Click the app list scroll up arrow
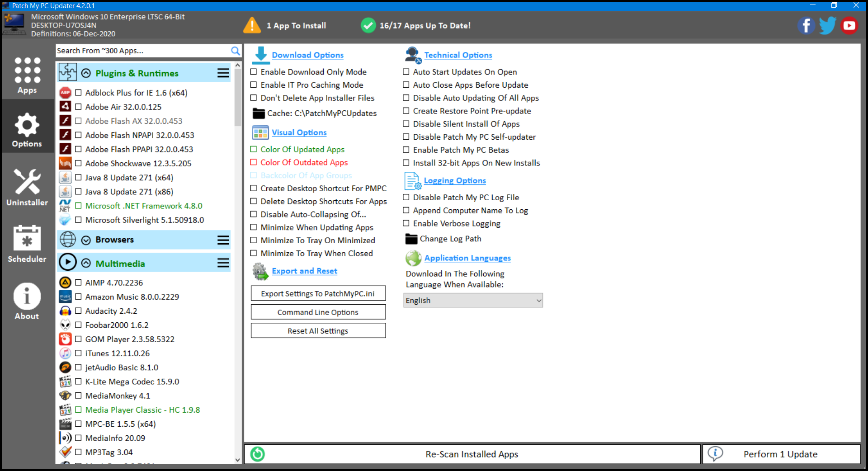 click(238, 65)
